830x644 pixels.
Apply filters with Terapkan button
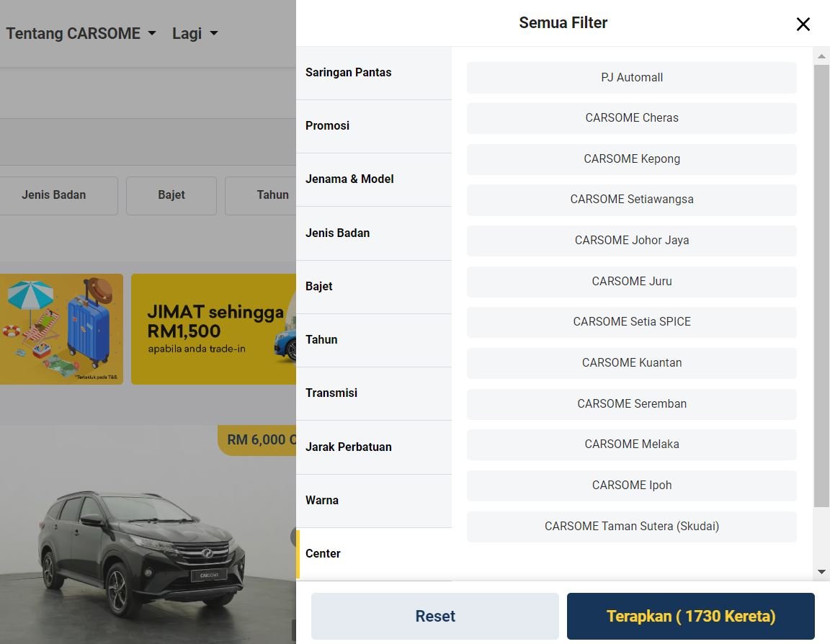pyautogui.click(x=690, y=616)
